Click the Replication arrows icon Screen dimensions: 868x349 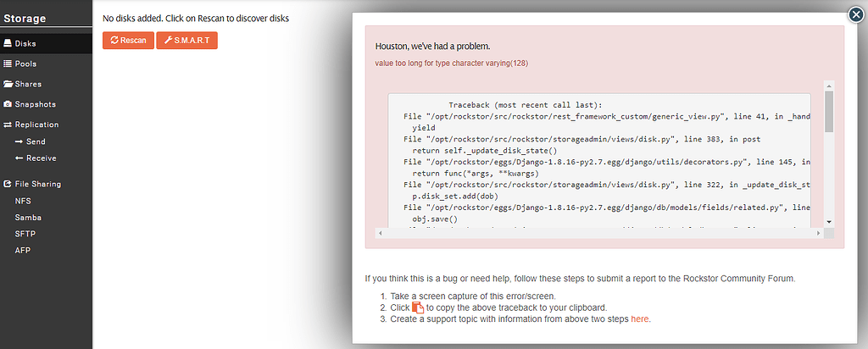[8, 125]
